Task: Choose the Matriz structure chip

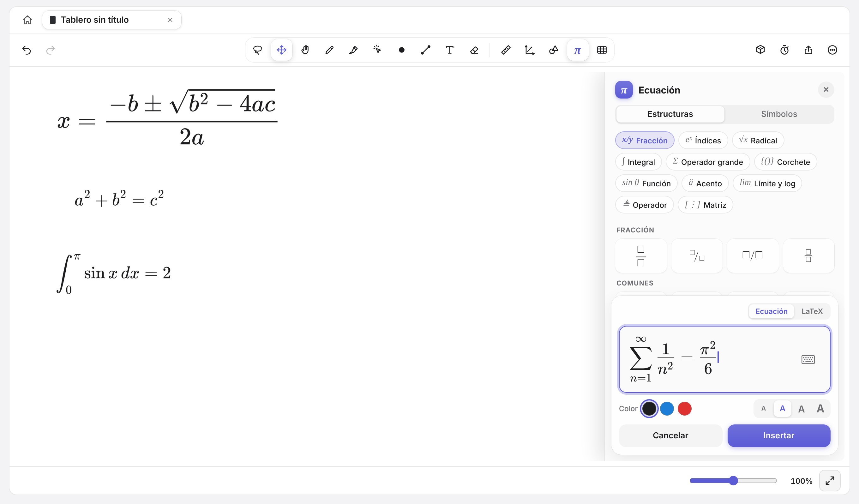Action: tap(705, 205)
